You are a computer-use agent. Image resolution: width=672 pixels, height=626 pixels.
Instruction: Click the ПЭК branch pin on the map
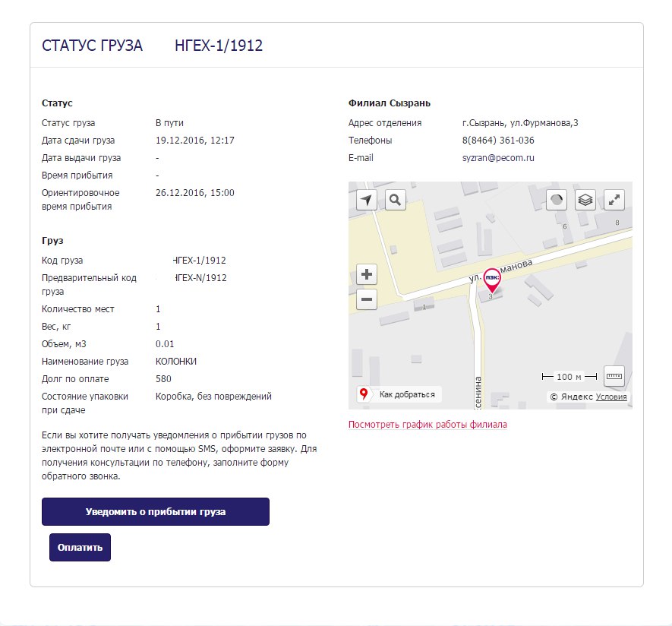coord(492,280)
